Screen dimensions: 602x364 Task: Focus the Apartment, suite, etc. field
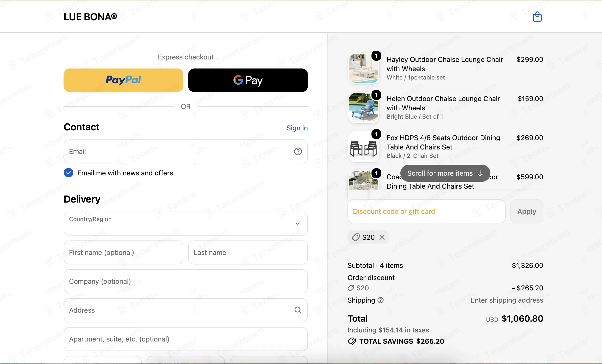coord(185,339)
